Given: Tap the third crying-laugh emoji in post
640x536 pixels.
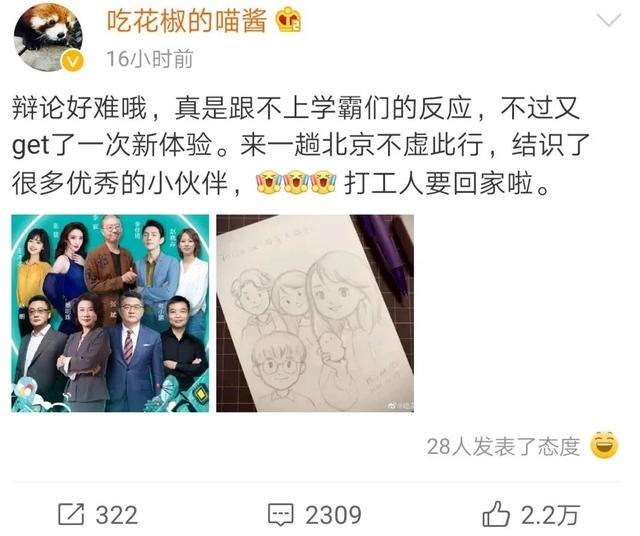Looking at the screenshot, I should (324, 182).
